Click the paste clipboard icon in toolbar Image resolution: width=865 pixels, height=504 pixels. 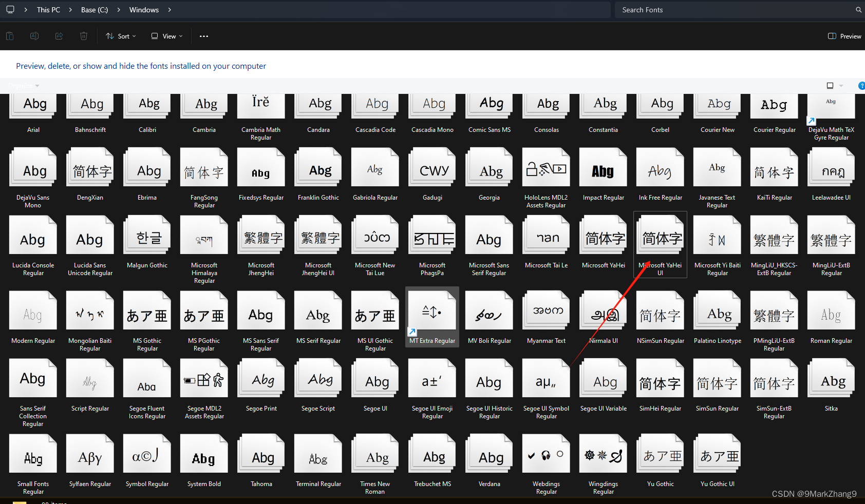[x=10, y=36]
